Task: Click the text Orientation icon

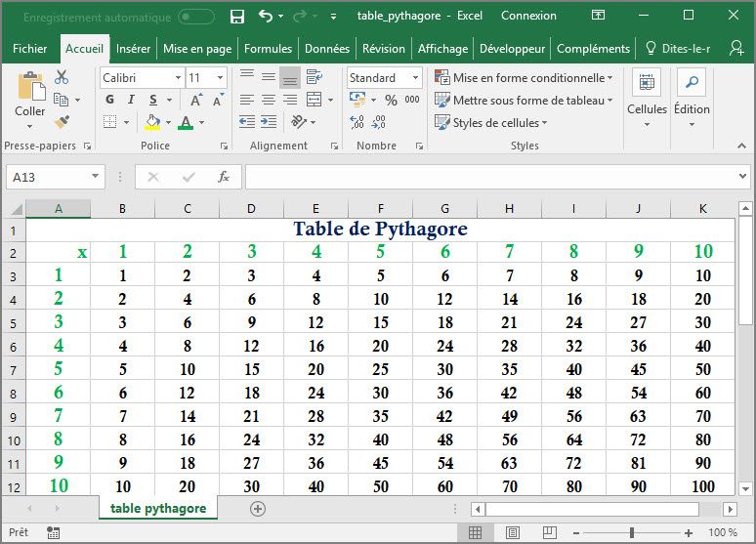Action: pos(299,121)
